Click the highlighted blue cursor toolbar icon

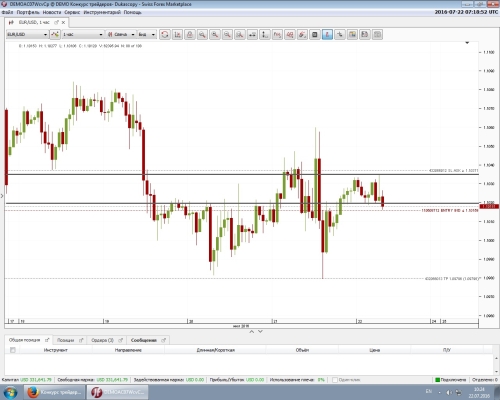[327, 34]
